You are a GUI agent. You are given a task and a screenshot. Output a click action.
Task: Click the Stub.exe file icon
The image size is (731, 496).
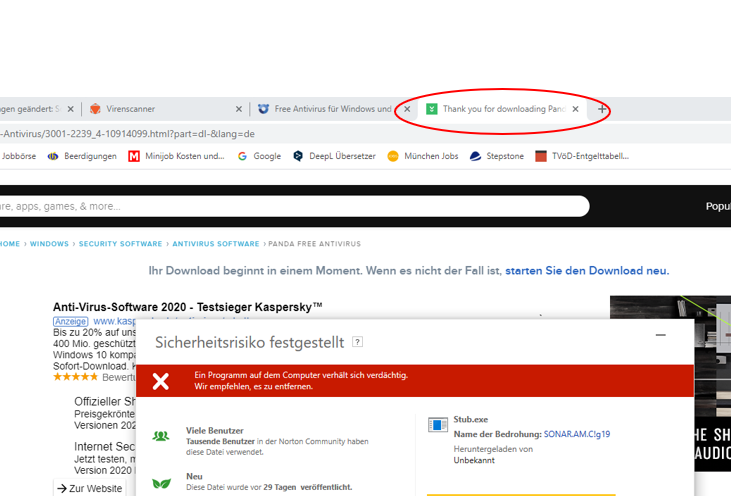[438, 425]
